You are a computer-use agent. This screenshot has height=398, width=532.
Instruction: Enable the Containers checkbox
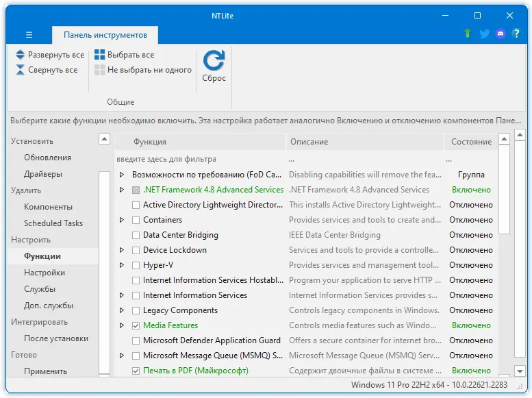click(136, 220)
